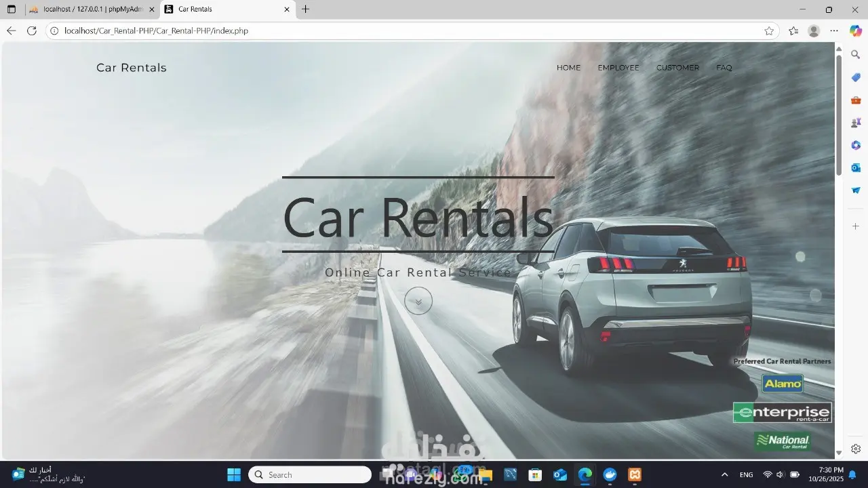Open Docker Desktop from taskbar
This screenshot has width=868, height=488.
610,474
